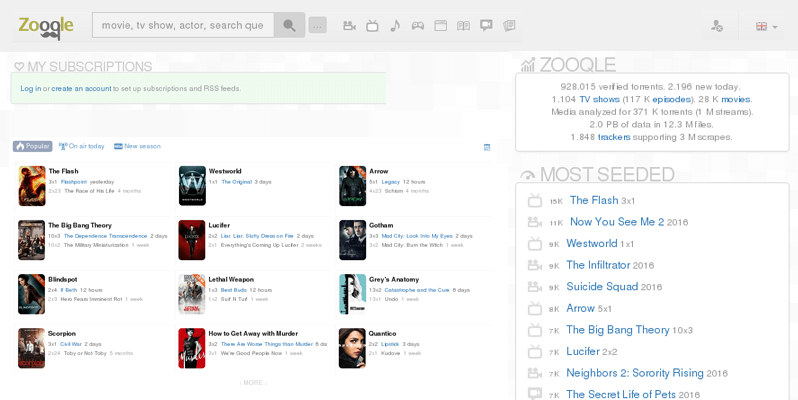
Task: Open the Quantico poster thumbnail
Action: [352, 348]
